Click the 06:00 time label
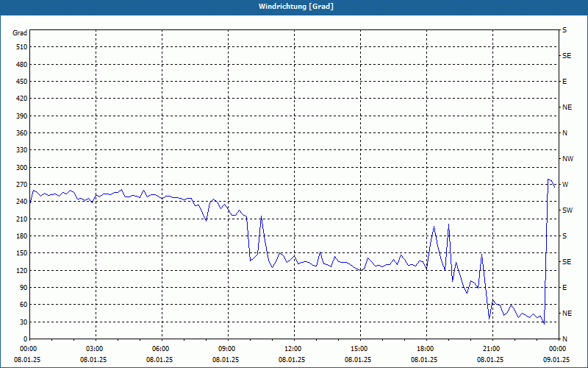 (162, 349)
